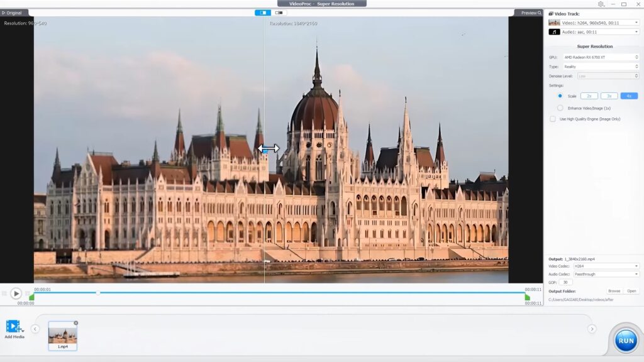Select Enhance Video/Image (1x) radio
This screenshot has height=362, width=644.
click(x=560, y=108)
